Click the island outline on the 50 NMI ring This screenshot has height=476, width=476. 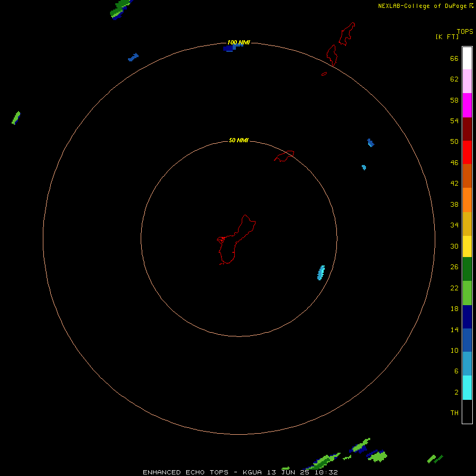tap(284, 156)
